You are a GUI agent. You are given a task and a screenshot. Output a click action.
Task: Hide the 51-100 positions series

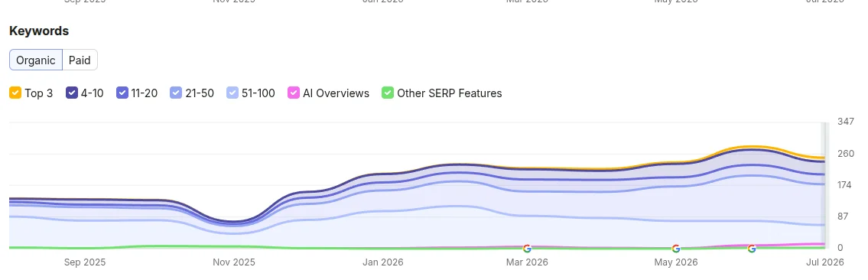tap(232, 93)
